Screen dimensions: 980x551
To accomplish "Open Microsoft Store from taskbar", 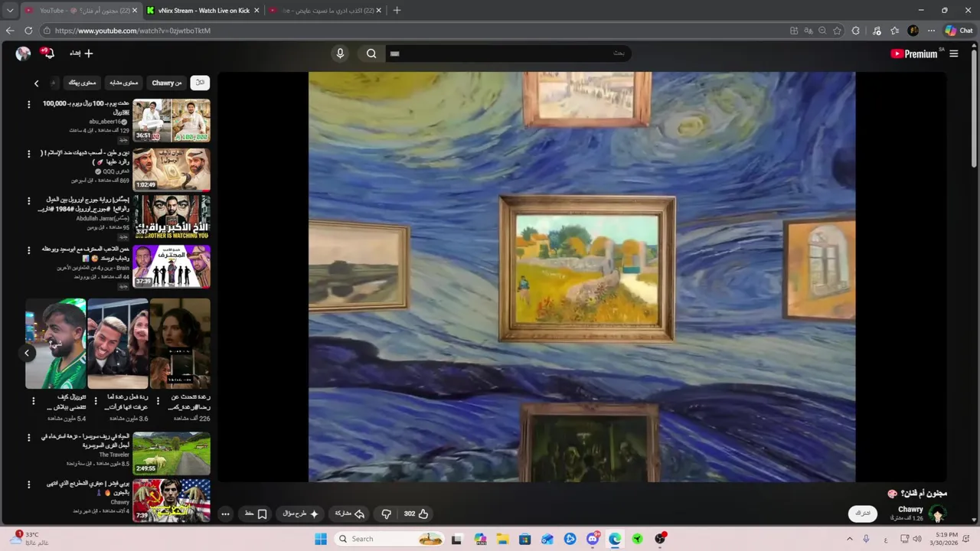I will click(x=525, y=539).
